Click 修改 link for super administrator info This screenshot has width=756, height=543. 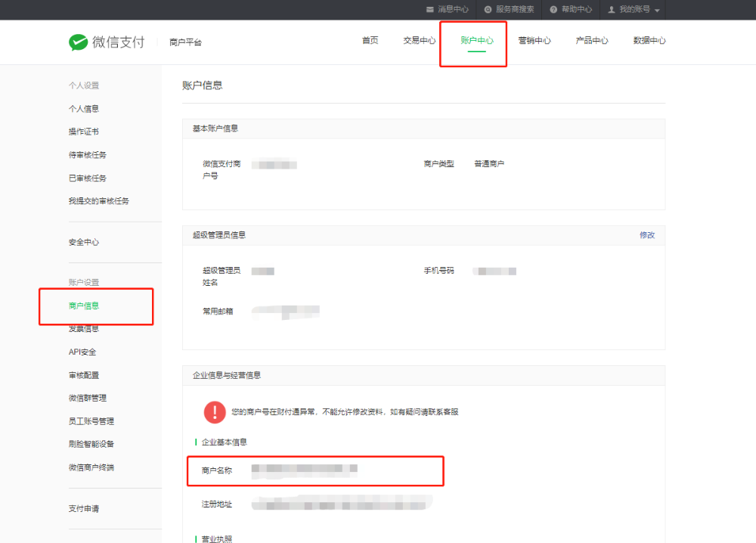pos(647,235)
